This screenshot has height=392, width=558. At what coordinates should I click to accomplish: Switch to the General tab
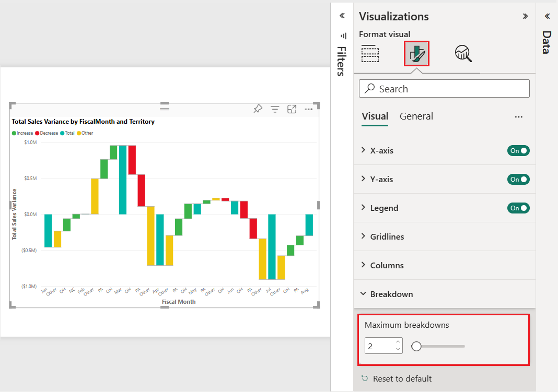(x=416, y=116)
